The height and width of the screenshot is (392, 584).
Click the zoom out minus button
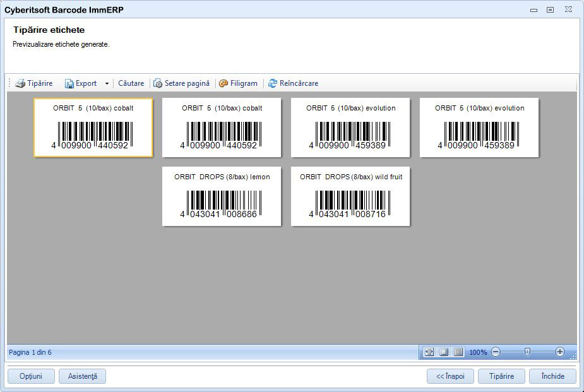pyautogui.click(x=496, y=352)
